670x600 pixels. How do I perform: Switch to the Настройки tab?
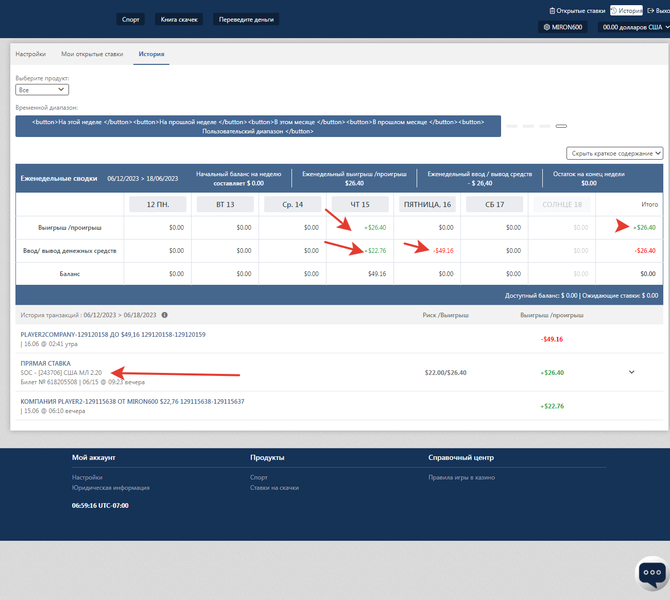coord(31,53)
